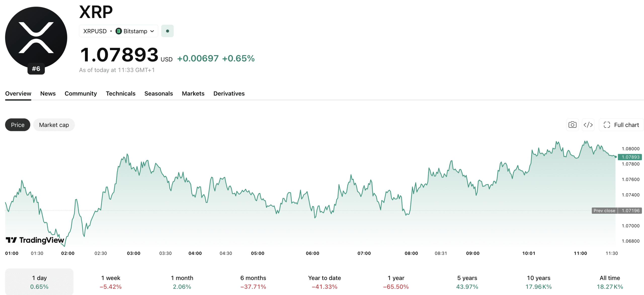Click the 1.08000 price axis label

coord(630,149)
